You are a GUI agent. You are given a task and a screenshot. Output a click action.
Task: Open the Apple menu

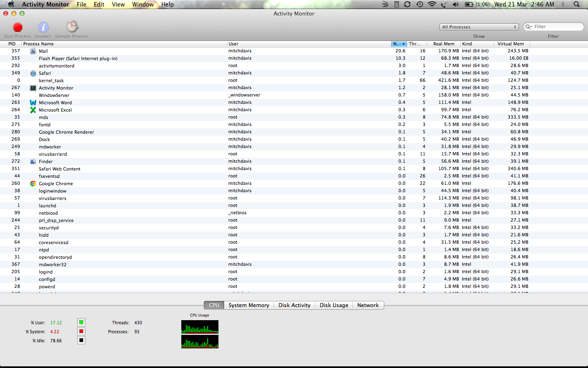(x=11, y=4)
